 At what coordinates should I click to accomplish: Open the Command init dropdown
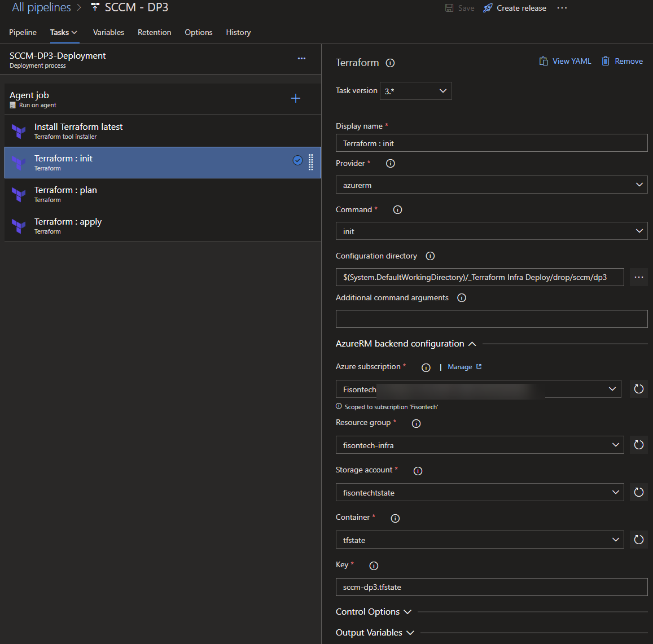[x=492, y=231]
